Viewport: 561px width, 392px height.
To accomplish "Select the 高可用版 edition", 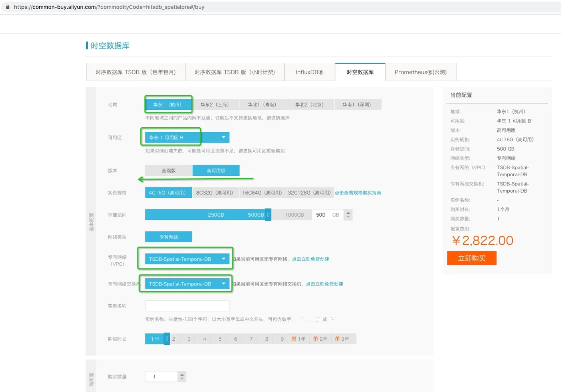I will pyautogui.click(x=216, y=171).
